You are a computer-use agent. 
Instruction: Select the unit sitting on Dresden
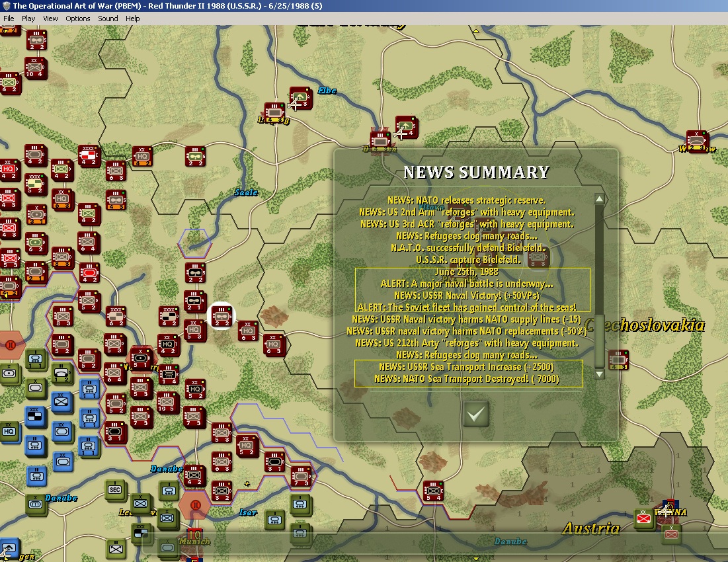tap(380, 141)
